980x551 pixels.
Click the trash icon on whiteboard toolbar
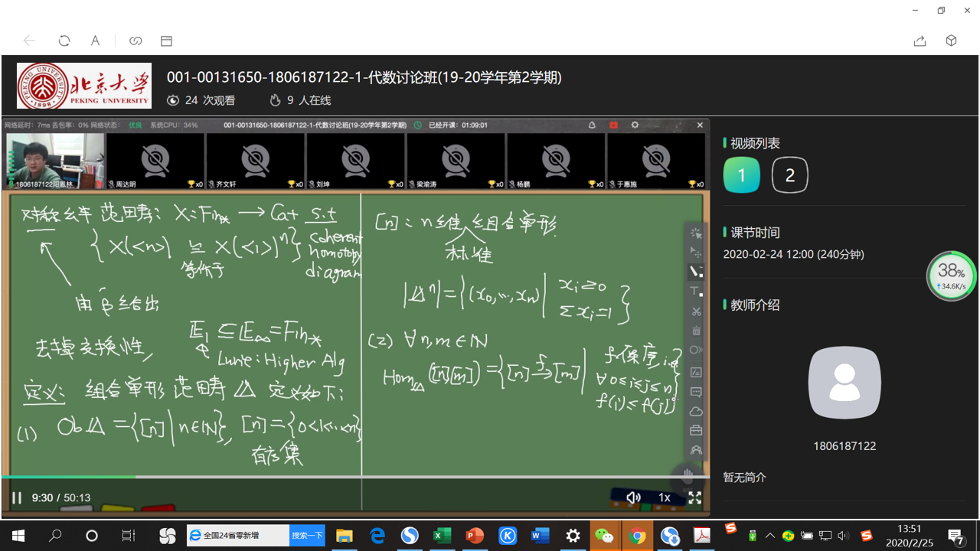(x=696, y=331)
